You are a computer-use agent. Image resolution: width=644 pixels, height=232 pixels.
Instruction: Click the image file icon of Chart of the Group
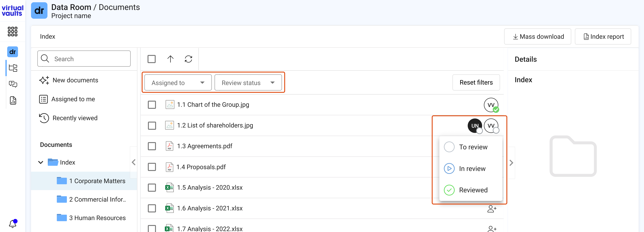[170, 105]
